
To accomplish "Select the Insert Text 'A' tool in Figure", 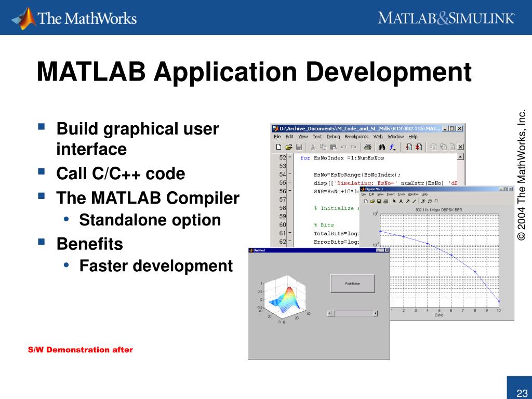I will click(401, 201).
